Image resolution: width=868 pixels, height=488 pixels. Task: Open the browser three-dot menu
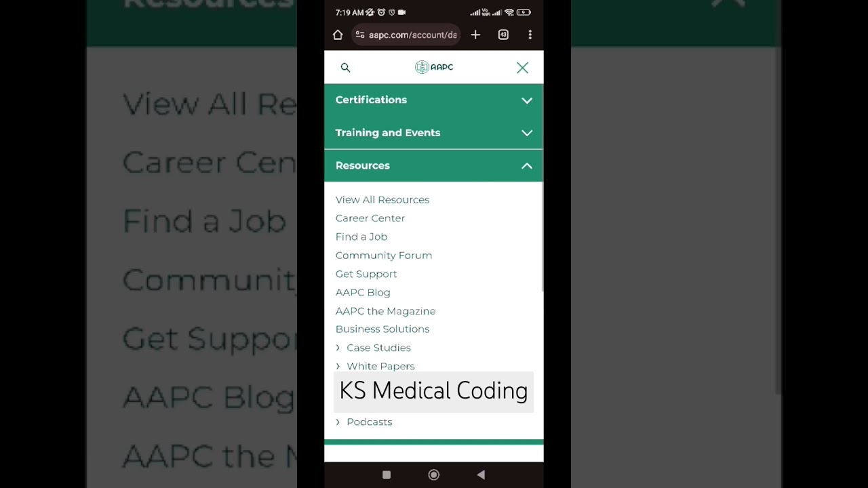(x=530, y=35)
